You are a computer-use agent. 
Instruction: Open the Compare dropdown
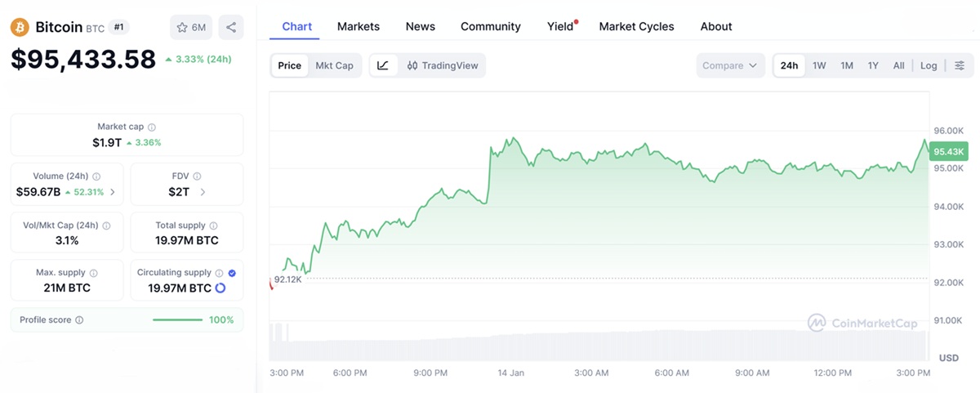point(730,65)
